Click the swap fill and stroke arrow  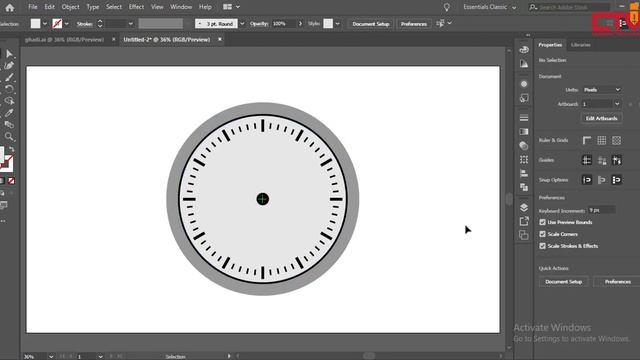click(11, 149)
